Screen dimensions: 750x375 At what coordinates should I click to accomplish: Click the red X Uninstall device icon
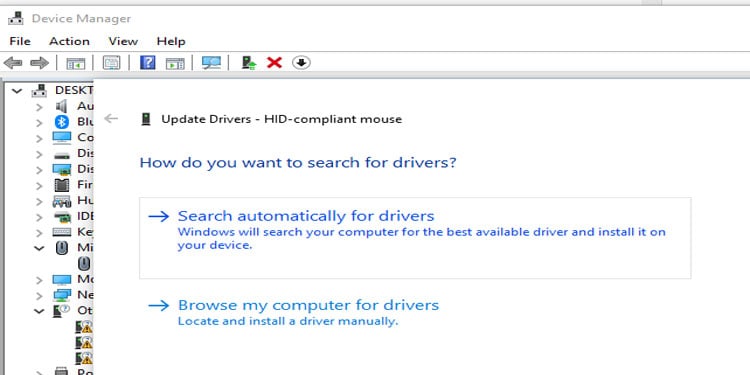pyautogui.click(x=274, y=63)
